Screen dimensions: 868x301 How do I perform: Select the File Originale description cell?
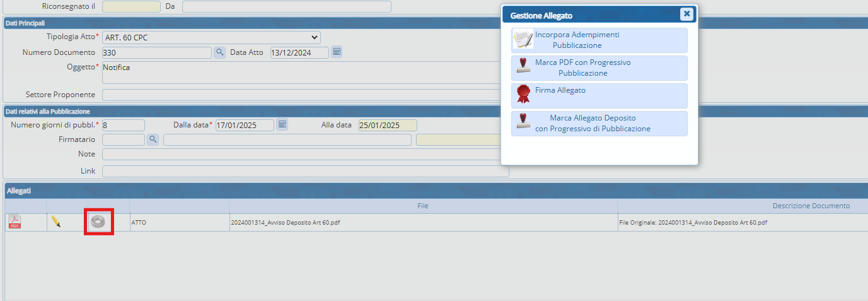coord(743,223)
